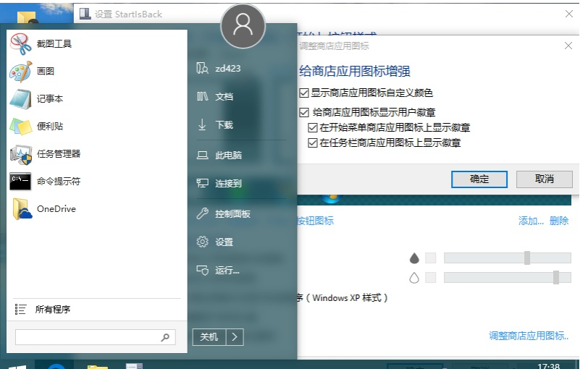Click the Downloads (下载) arrow icon
Viewport: 588px width, 369px height.
click(x=202, y=124)
